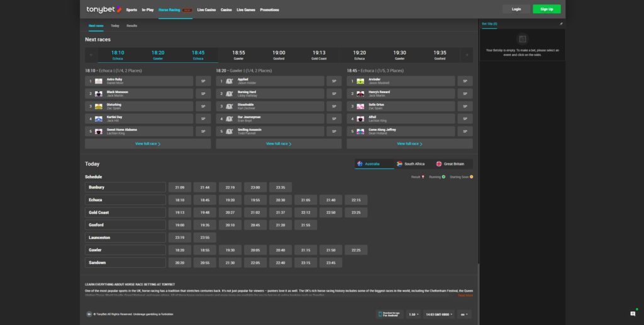Pick SP odds for Smiling Assassin

[334, 131]
